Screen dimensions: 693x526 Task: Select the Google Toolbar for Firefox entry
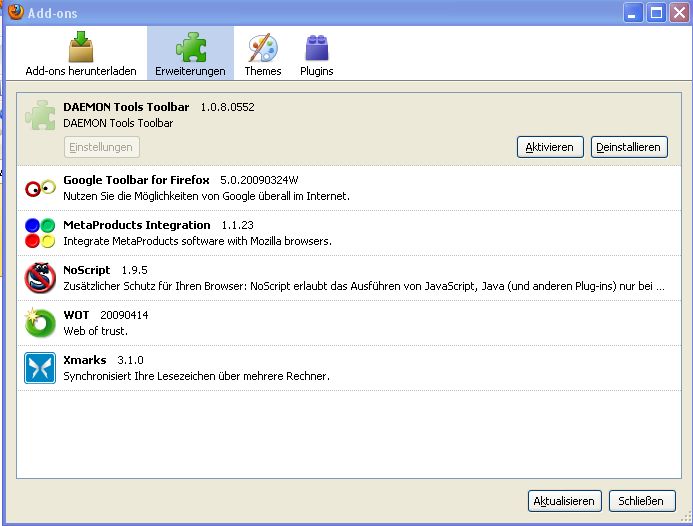tap(349, 188)
